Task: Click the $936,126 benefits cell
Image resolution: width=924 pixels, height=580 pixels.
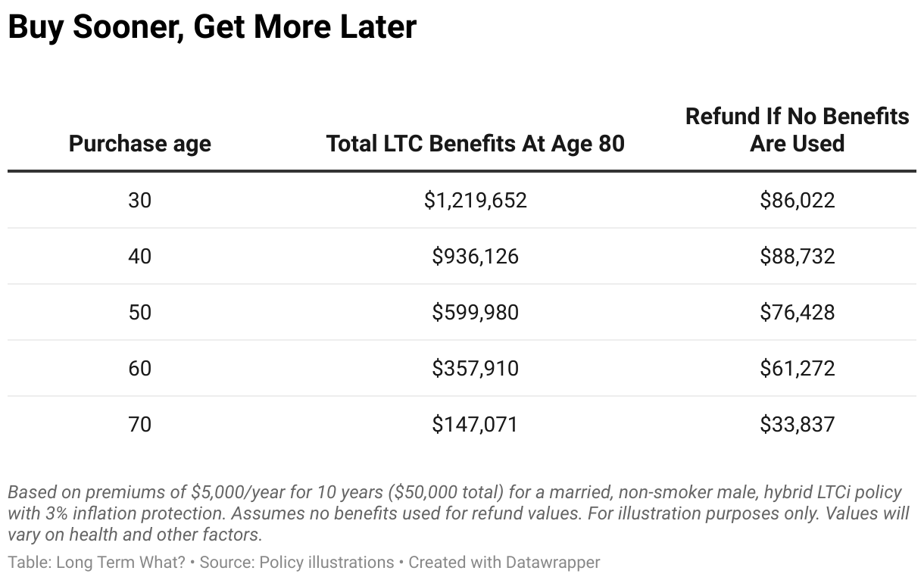Action: click(475, 257)
